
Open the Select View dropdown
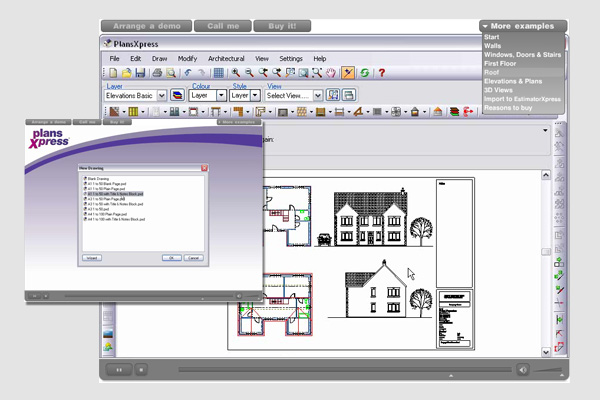[318, 95]
